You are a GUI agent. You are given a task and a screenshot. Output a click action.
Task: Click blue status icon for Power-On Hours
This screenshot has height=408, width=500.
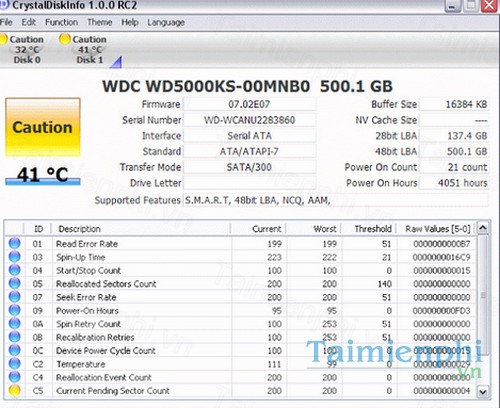coord(14,310)
